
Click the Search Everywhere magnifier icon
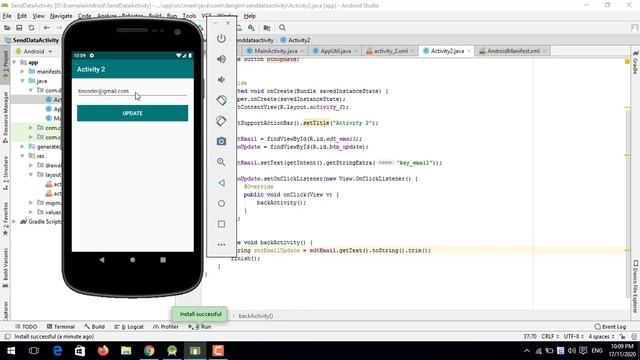(x=282, y=28)
